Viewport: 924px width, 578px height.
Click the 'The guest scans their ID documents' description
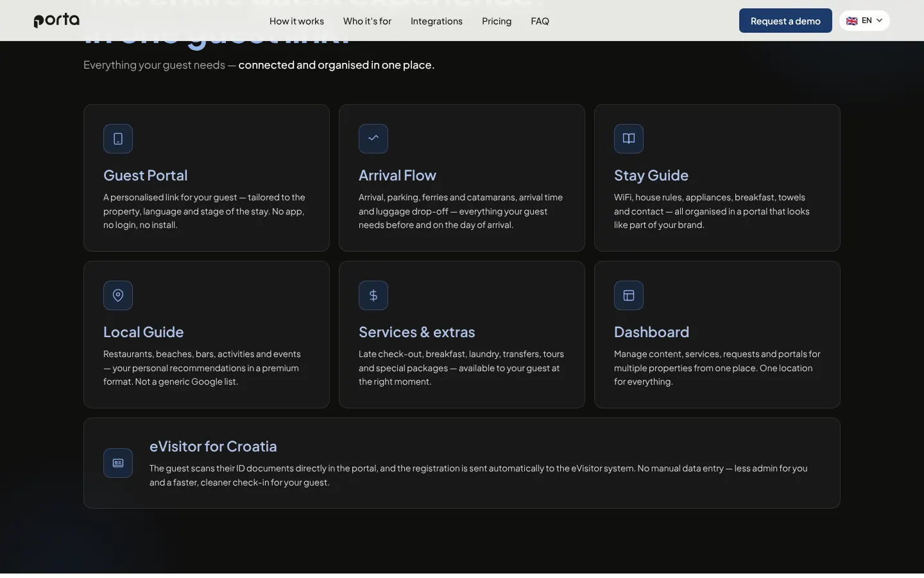479,475
